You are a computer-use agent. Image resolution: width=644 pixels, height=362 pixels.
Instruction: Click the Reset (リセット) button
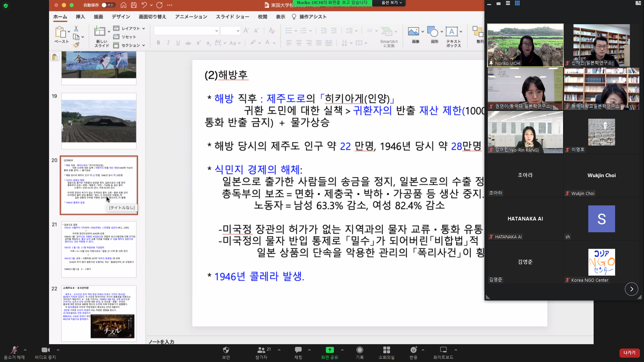(x=125, y=37)
